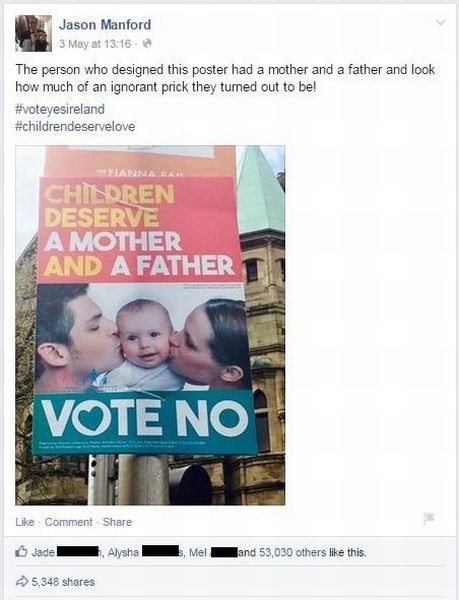Click Share under the post

(x=117, y=522)
